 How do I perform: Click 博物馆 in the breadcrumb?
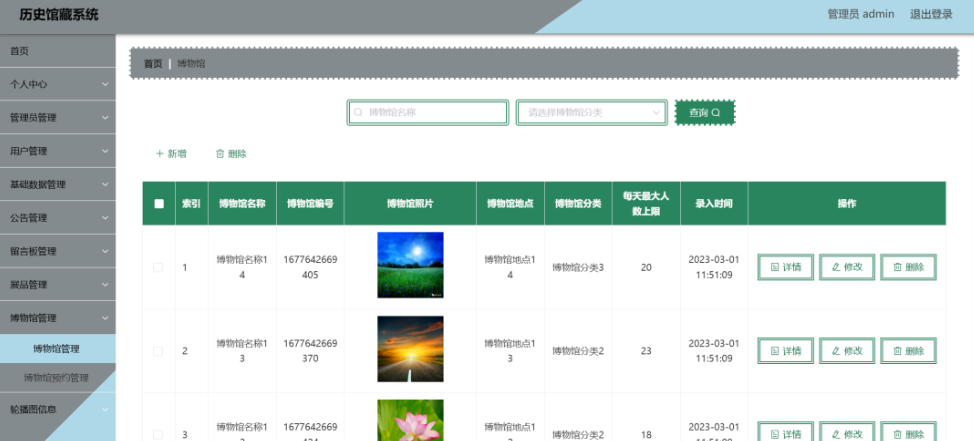[191, 63]
